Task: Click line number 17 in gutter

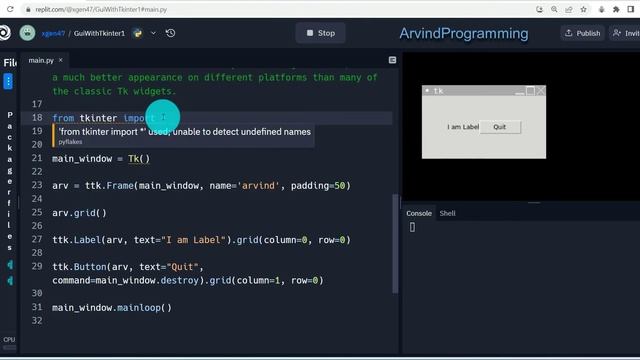Action: (x=37, y=104)
